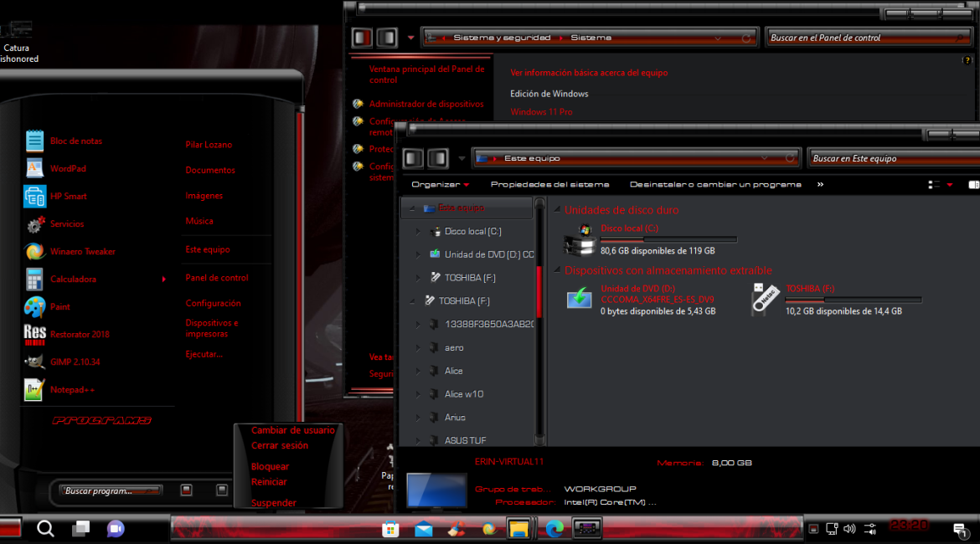Open the Mail app in taskbar
Viewport: 980px width, 544px height.
[x=424, y=528]
